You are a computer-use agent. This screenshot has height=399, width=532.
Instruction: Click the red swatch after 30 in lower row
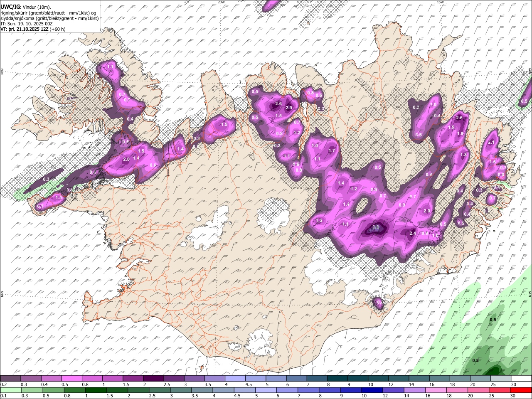[521, 390]
